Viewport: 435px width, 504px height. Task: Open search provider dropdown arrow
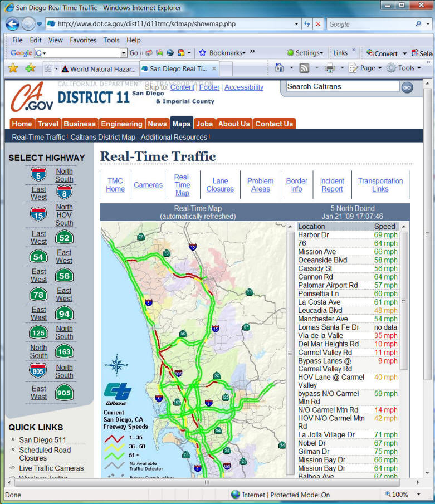(x=428, y=24)
